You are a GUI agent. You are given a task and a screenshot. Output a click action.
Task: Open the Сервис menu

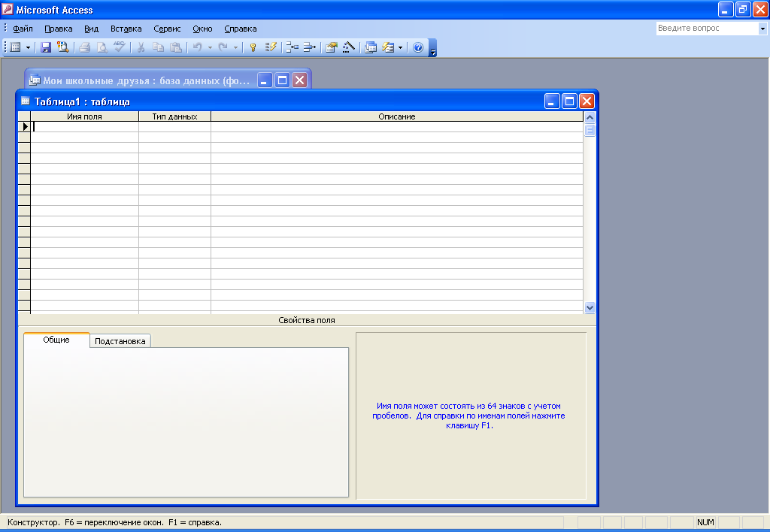167,29
